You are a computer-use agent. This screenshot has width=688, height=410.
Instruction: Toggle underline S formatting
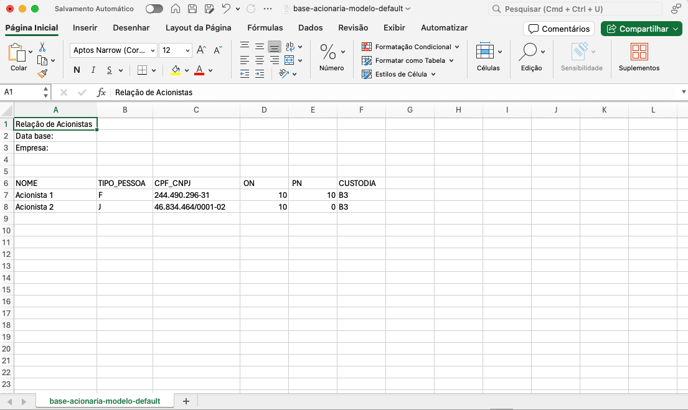[109, 70]
